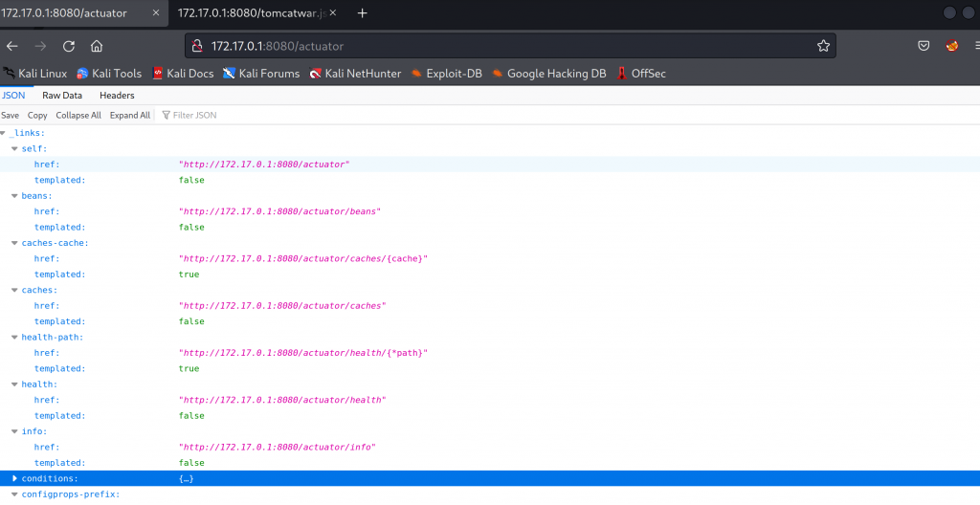Open a new browser tab
Screen dimensions: 980x505
(362, 13)
